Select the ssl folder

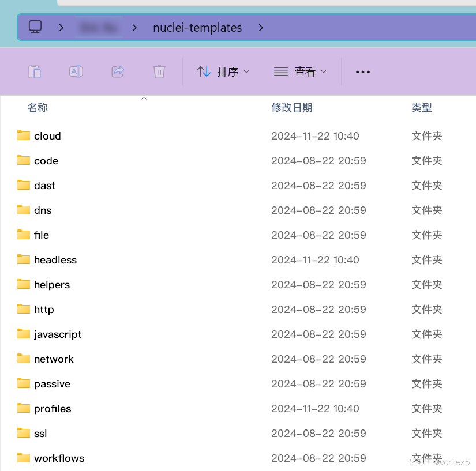pyautogui.click(x=40, y=434)
